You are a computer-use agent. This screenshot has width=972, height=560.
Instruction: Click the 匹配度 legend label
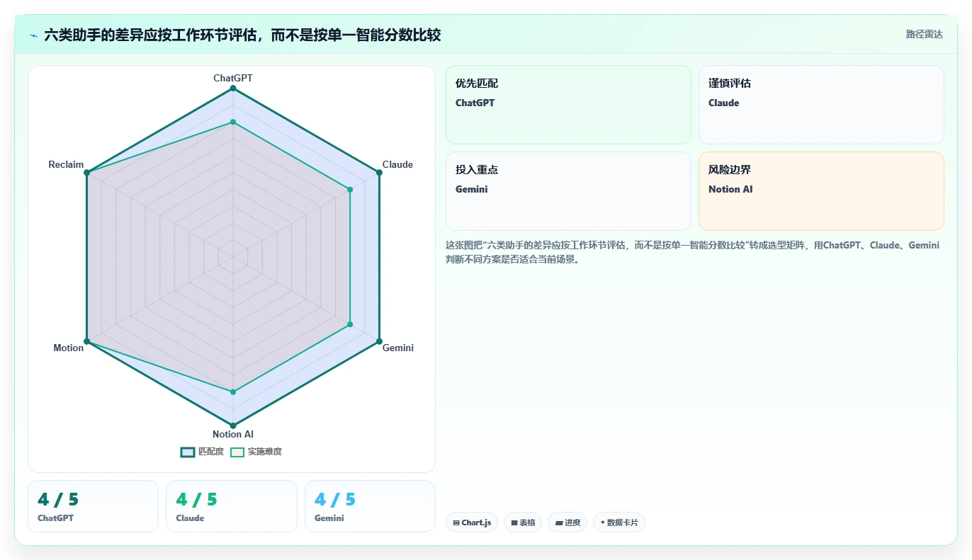pos(211,452)
